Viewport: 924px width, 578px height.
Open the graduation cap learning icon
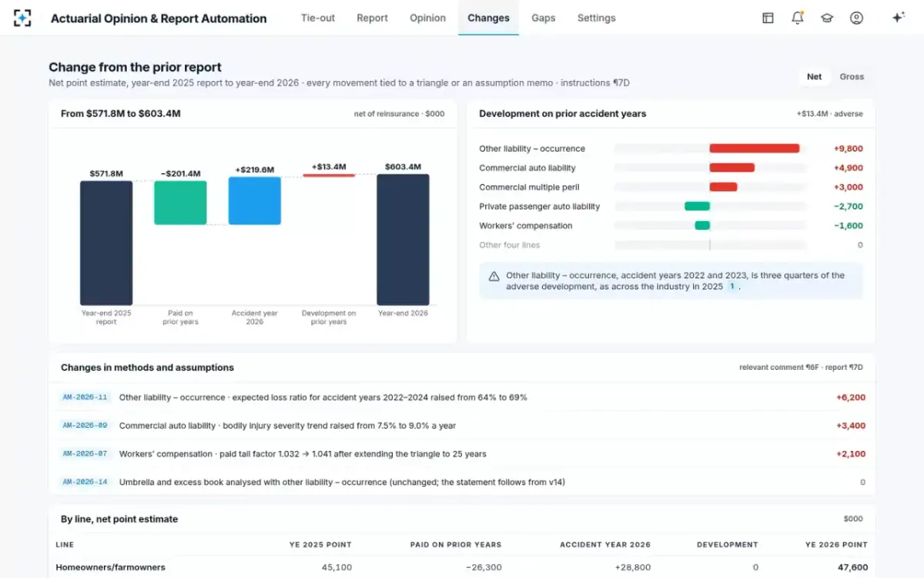point(827,18)
